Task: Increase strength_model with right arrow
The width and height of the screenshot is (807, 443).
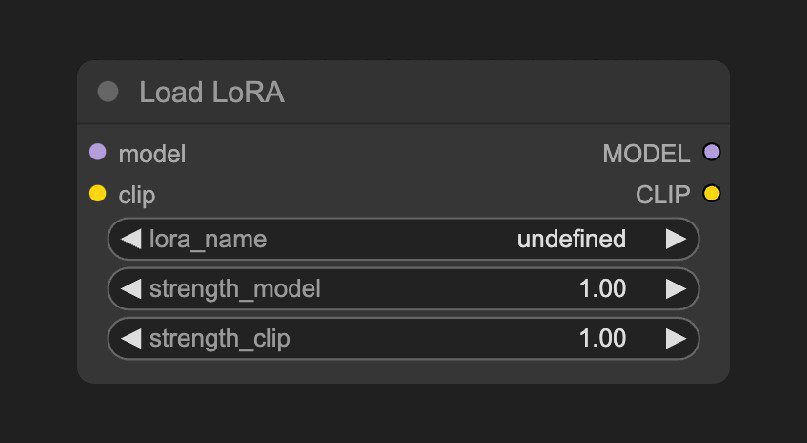Action: coord(676,289)
